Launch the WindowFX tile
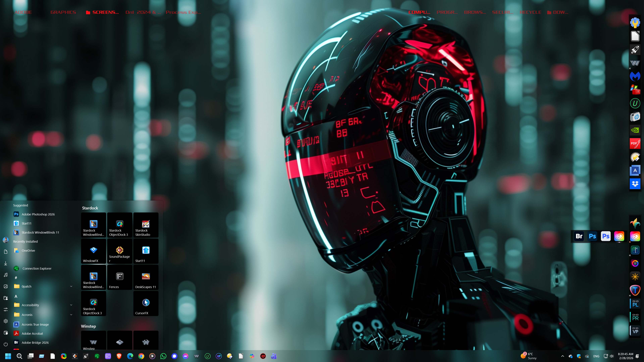The height and width of the screenshot is (362, 644). coord(93,251)
